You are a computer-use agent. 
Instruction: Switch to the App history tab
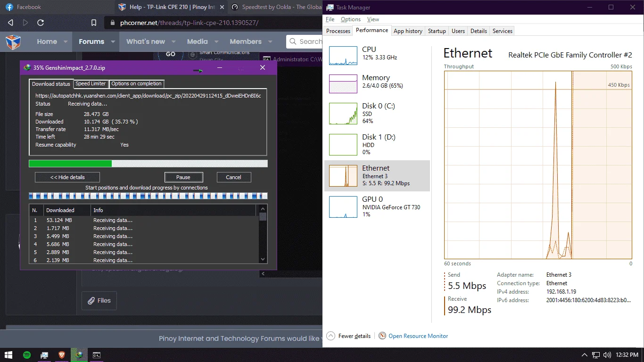[408, 31]
